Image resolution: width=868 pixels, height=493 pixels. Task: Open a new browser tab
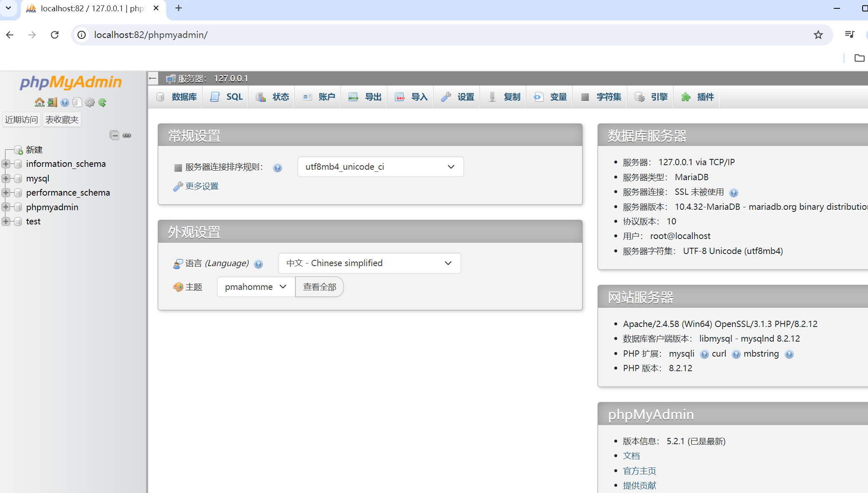pyautogui.click(x=179, y=8)
